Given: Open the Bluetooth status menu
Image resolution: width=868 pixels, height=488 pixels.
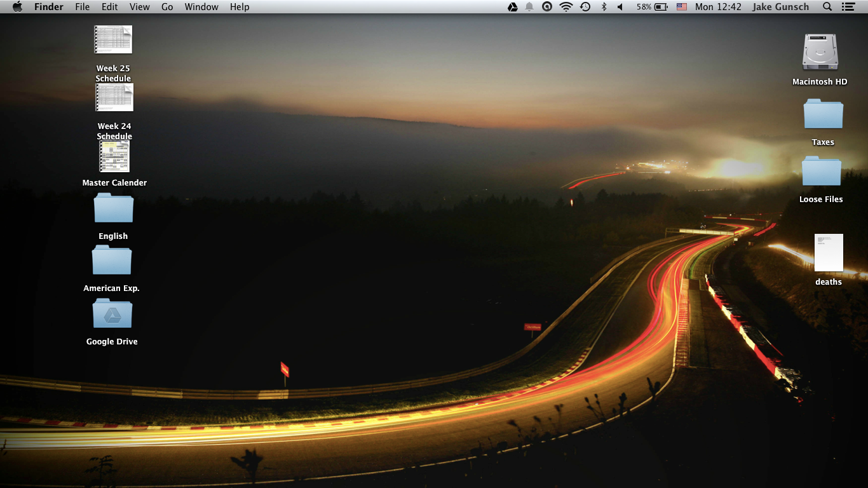Looking at the screenshot, I should point(604,7).
